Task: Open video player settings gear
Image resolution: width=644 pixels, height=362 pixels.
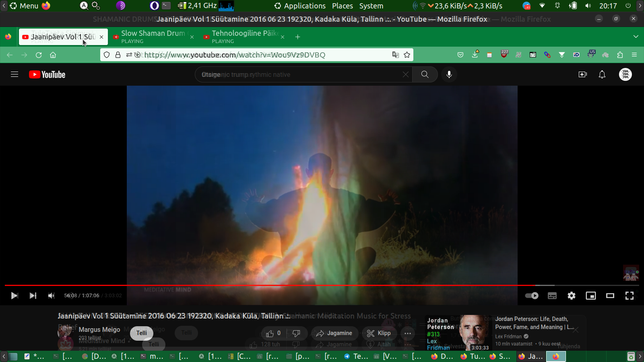Action: [x=572, y=296]
